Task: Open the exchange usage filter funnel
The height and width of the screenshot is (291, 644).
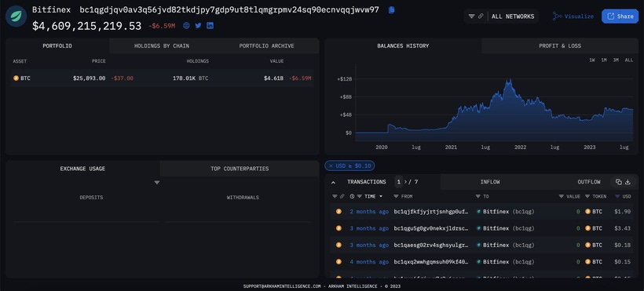Action: click(x=157, y=182)
